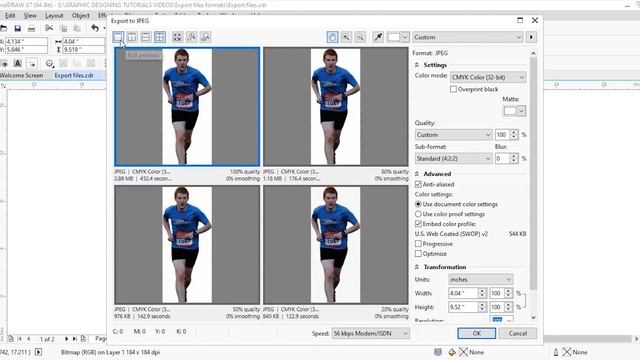Viewport: 640px width, 360px height.
Task: Enable Progressive checkbox
Action: point(418,244)
